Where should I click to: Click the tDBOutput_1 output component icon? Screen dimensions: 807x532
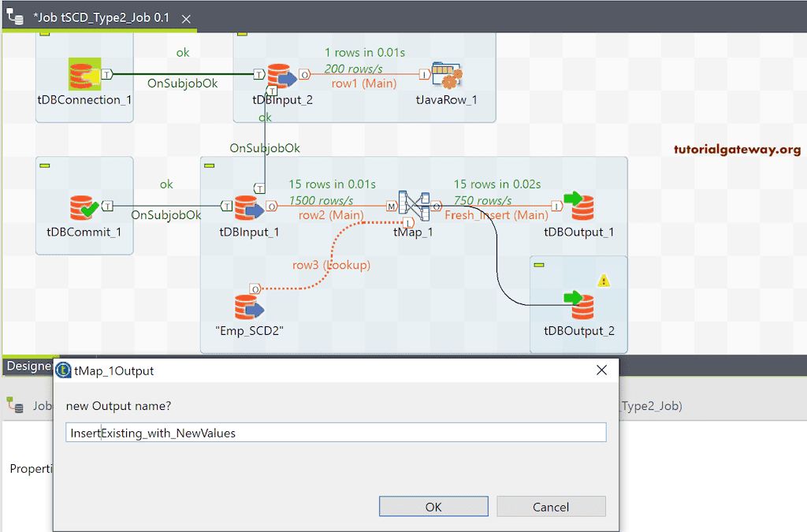click(579, 206)
